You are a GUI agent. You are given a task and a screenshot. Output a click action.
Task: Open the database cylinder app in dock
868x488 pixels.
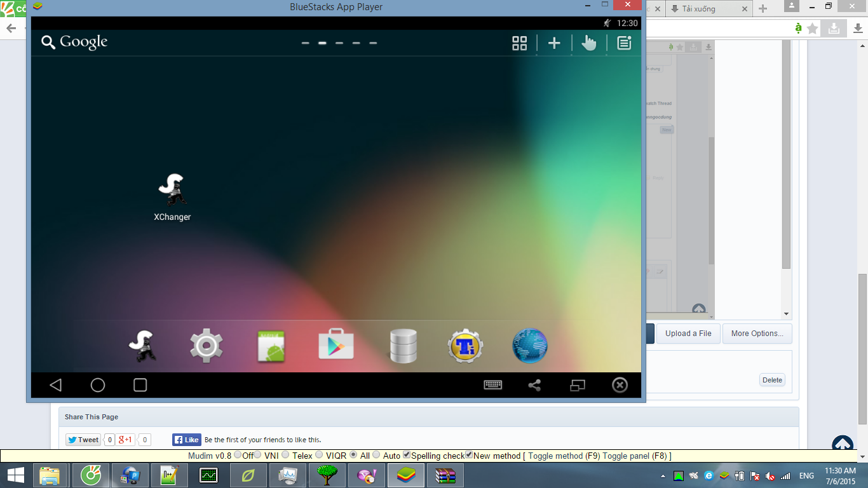[x=403, y=346]
